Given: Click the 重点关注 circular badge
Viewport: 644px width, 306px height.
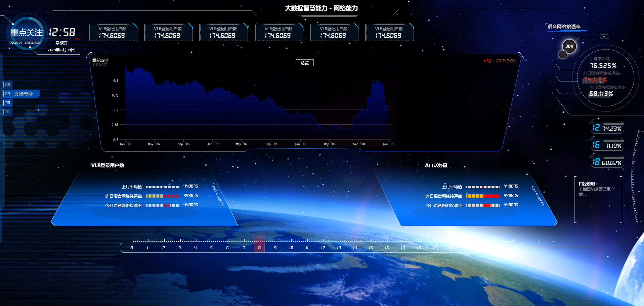Looking at the screenshot, I should (x=26, y=33).
